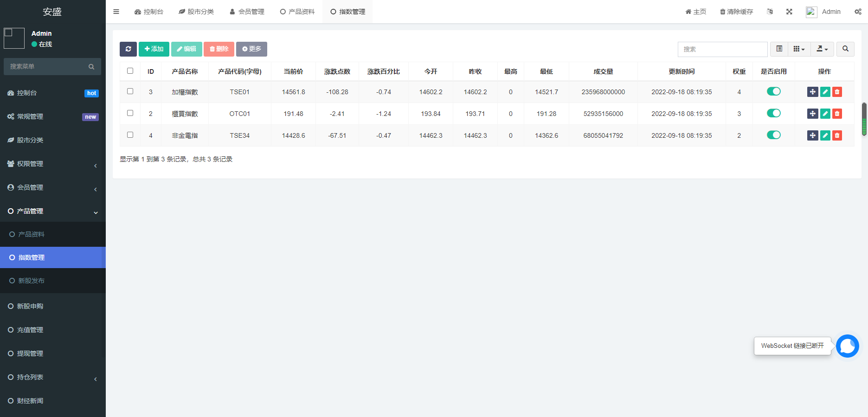Open the columns visibility dropdown
The height and width of the screenshot is (417, 868).
point(799,49)
